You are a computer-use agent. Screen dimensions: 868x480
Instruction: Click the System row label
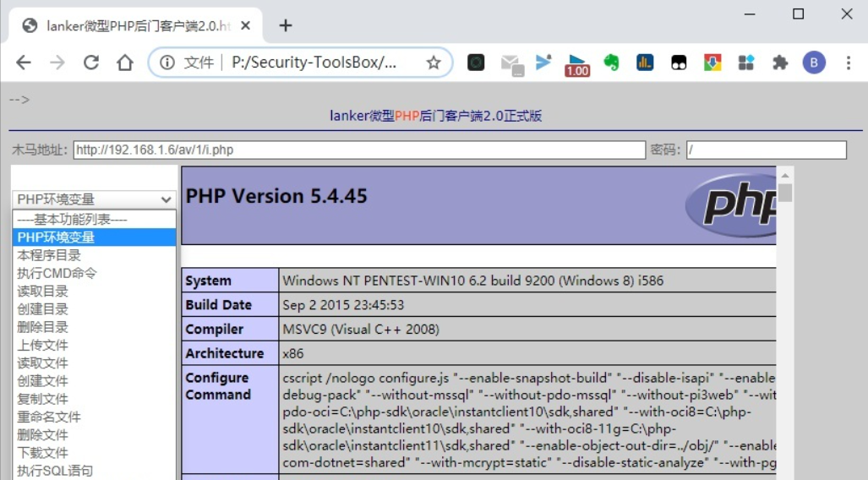tap(208, 281)
